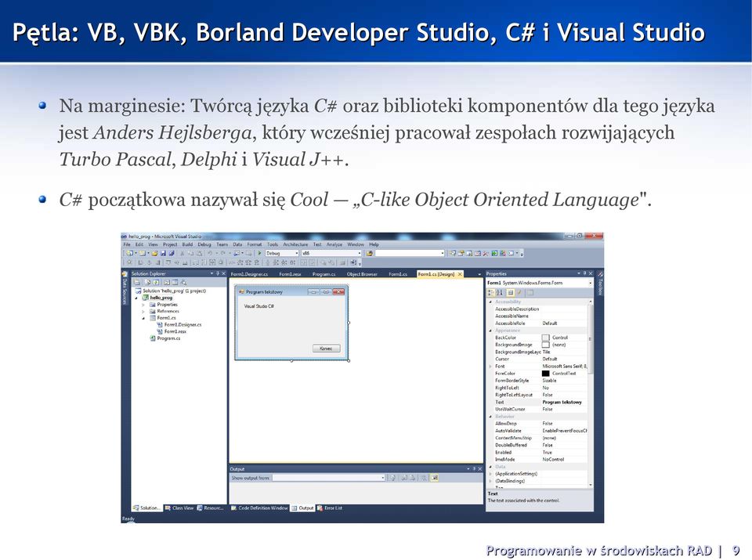Click the Visual Studio C# label on form

point(259,306)
